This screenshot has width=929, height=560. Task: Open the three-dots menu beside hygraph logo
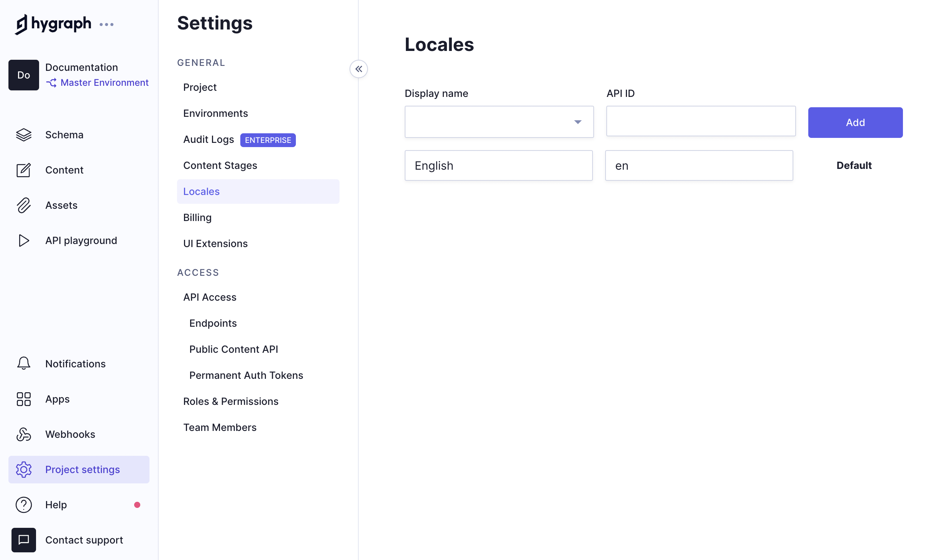(107, 25)
